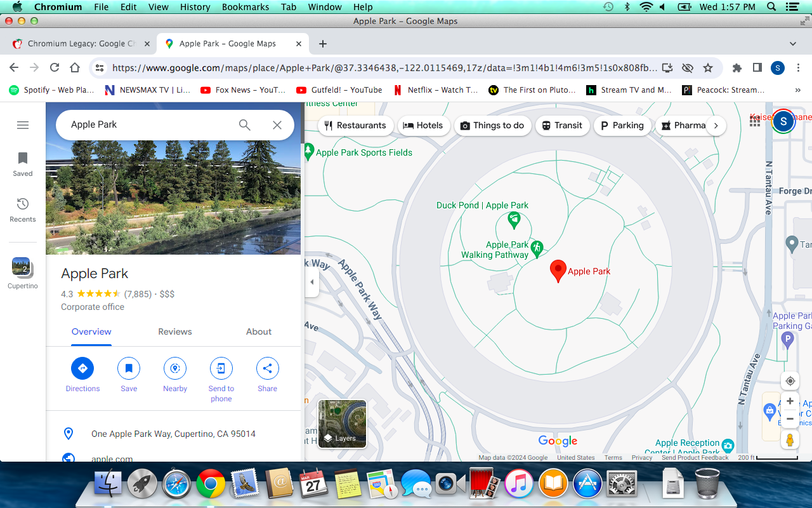Viewport: 812px width, 508px height.
Task: Open the Chromium profile S avatar
Action: point(777,67)
